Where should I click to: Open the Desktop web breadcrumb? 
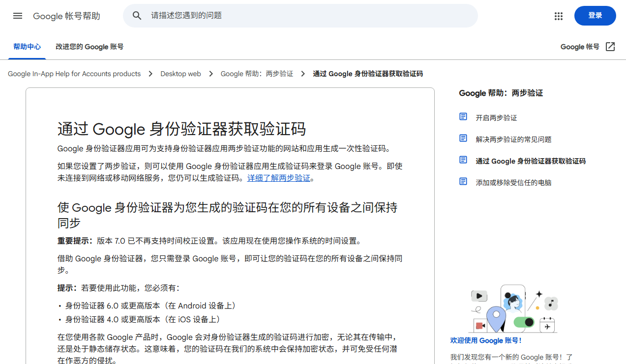(180, 74)
